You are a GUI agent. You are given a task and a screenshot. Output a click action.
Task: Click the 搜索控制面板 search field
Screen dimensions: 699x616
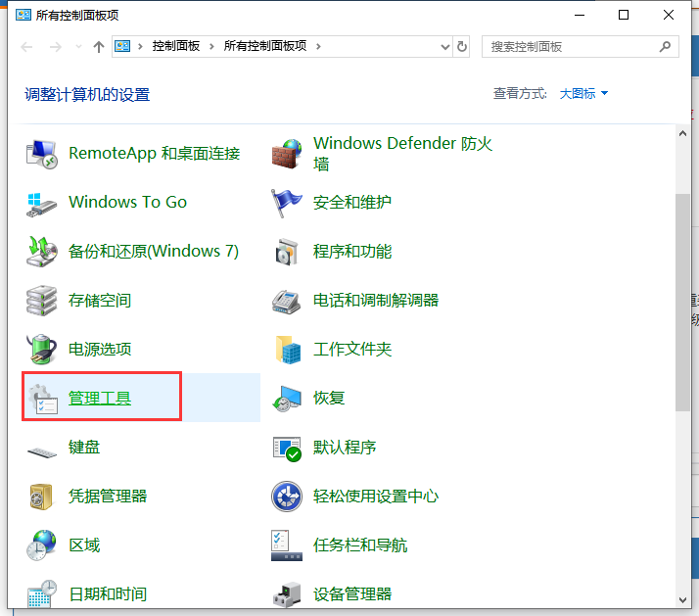click(573, 46)
